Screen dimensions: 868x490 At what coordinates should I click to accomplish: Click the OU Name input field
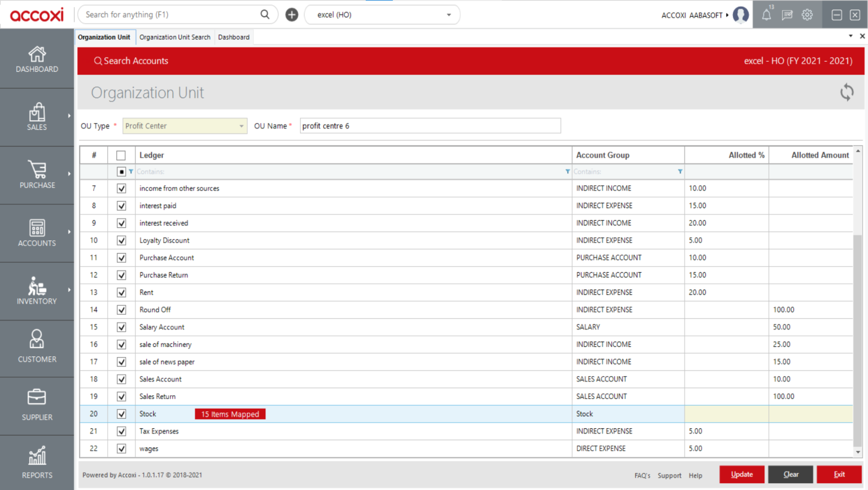[x=430, y=126]
